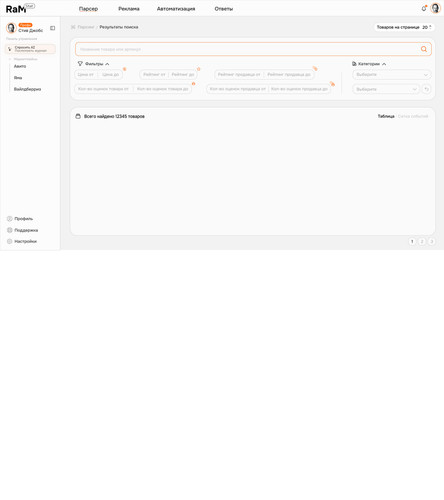The height and width of the screenshot is (500, 444).
Task: Click the Рейтинг от field
Action: [154, 74]
